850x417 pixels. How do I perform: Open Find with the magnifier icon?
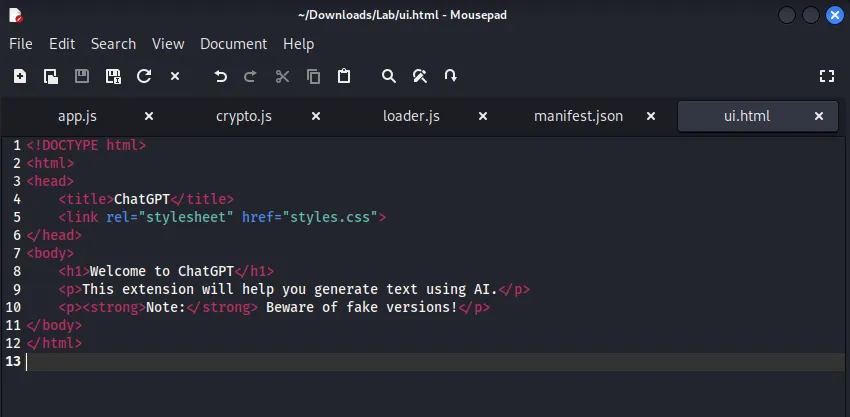[389, 76]
